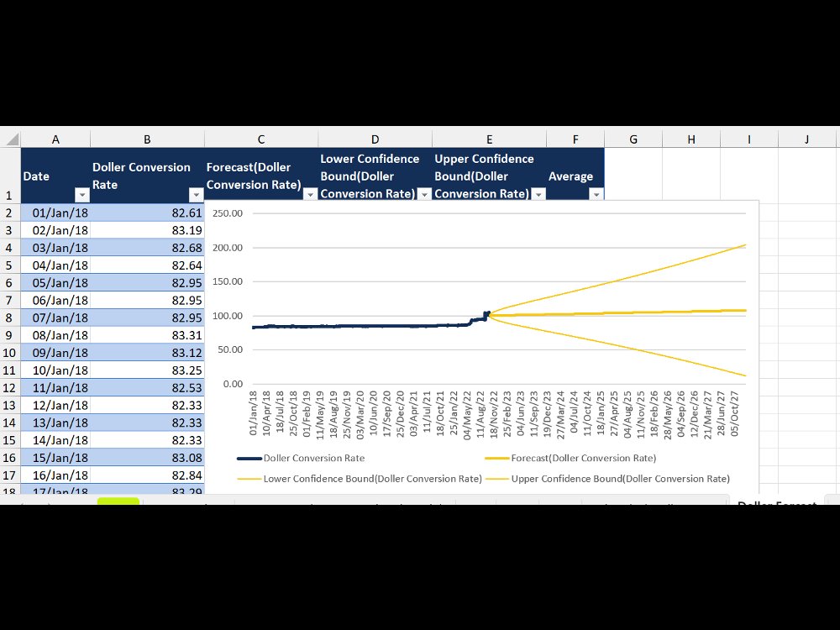Image resolution: width=840 pixels, height=630 pixels.
Task: Select the Forecast(Doller Conversion Rate) legend entry
Action: point(570,458)
